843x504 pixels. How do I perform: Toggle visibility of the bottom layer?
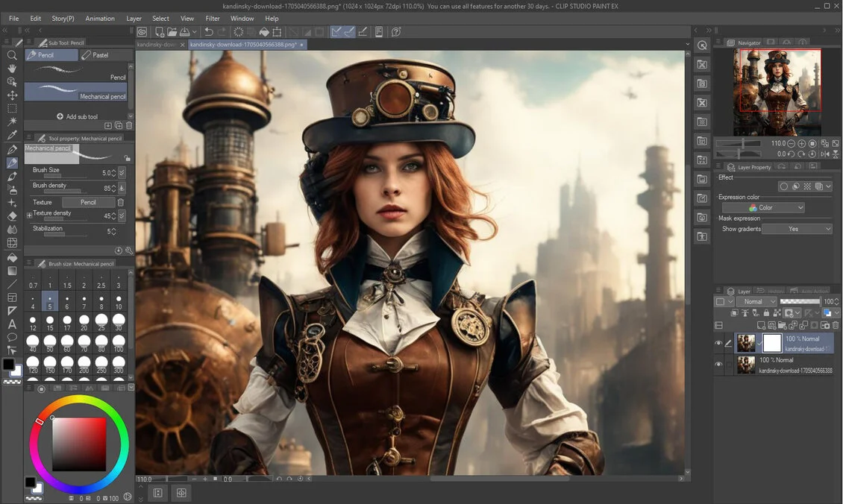(718, 365)
